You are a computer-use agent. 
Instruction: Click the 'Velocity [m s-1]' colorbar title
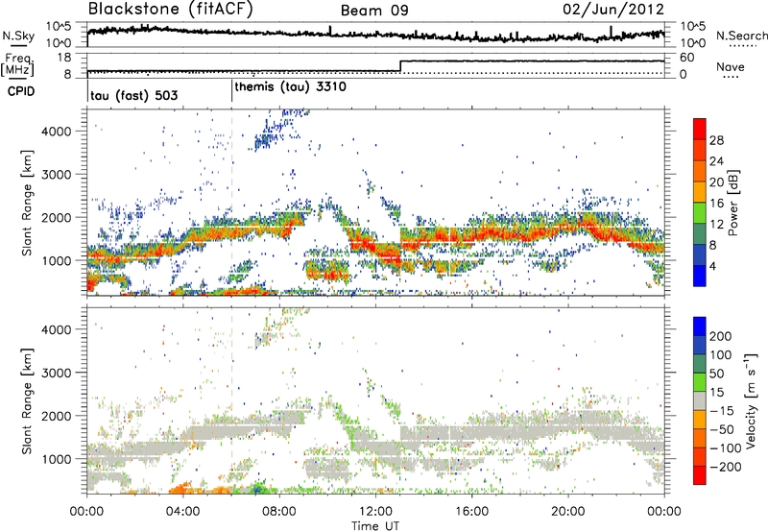tap(752, 400)
